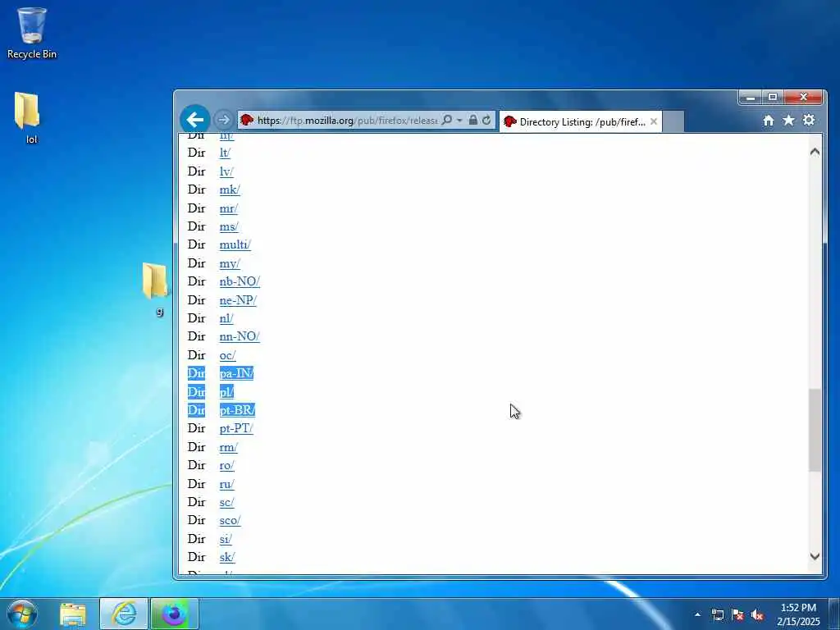
Task: Open the highlighted pt-BR/ link
Action: point(237,410)
